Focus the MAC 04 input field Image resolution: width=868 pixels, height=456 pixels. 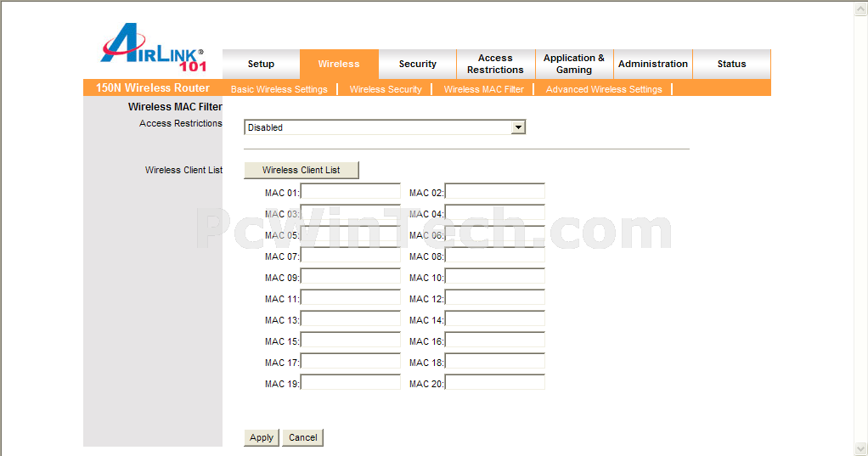coord(495,212)
